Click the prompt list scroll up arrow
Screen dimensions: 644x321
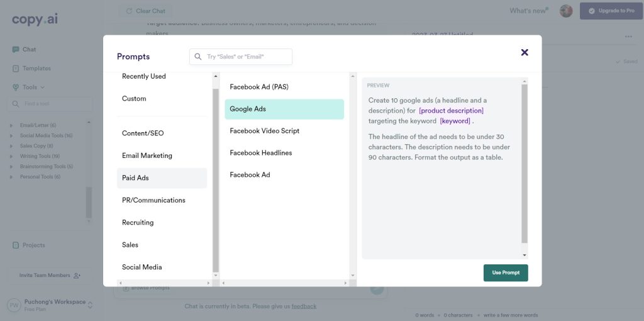[353, 76]
